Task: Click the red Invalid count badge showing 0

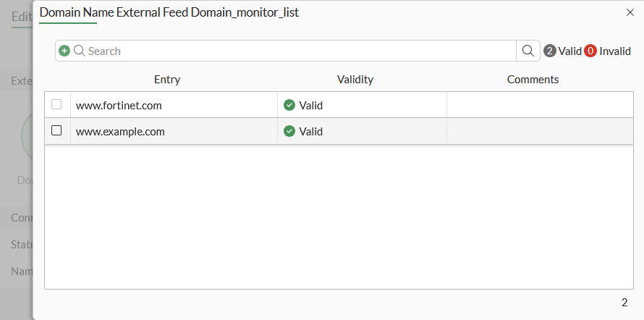Action: (590, 51)
